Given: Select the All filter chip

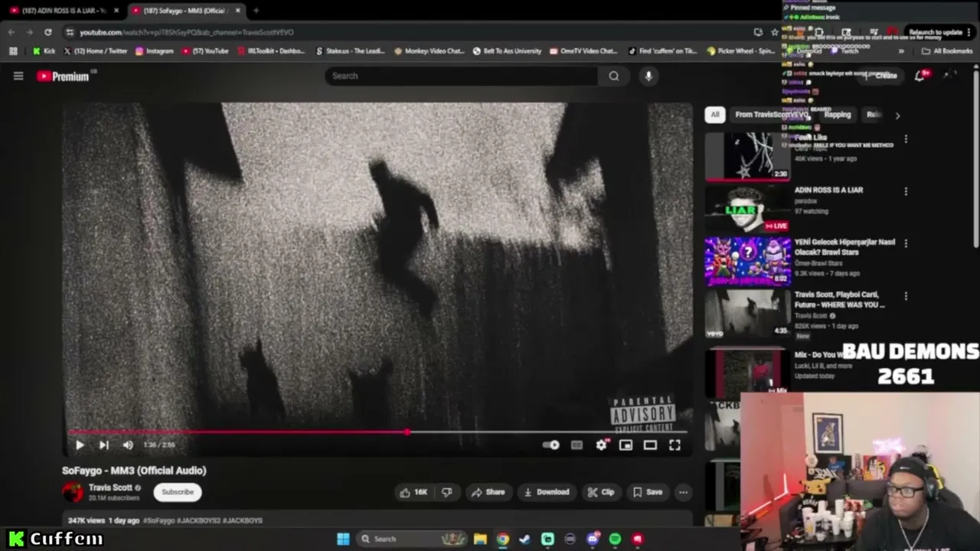Looking at the screenshot, I should (x=714, y=115).
